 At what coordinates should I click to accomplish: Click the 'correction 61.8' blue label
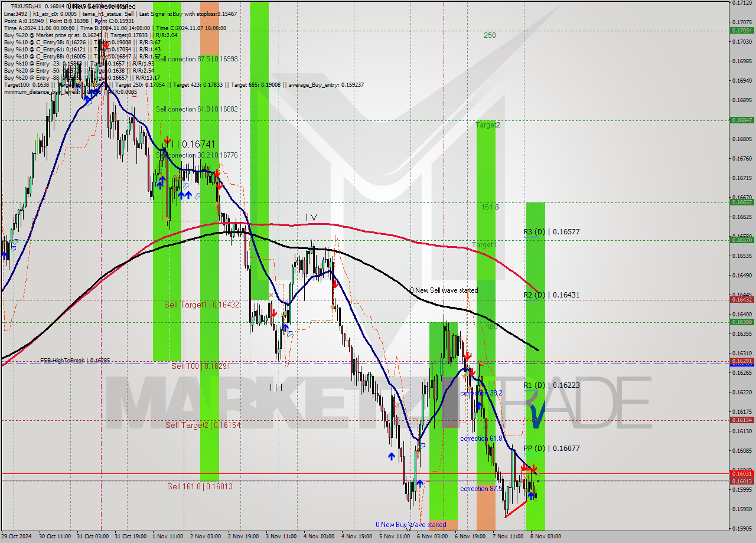481,439
